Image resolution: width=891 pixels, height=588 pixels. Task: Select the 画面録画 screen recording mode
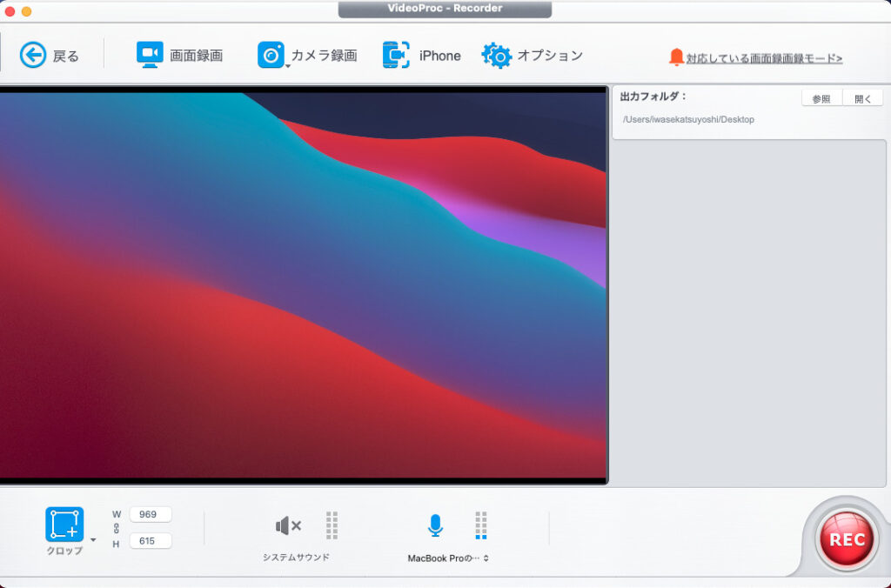179,55
